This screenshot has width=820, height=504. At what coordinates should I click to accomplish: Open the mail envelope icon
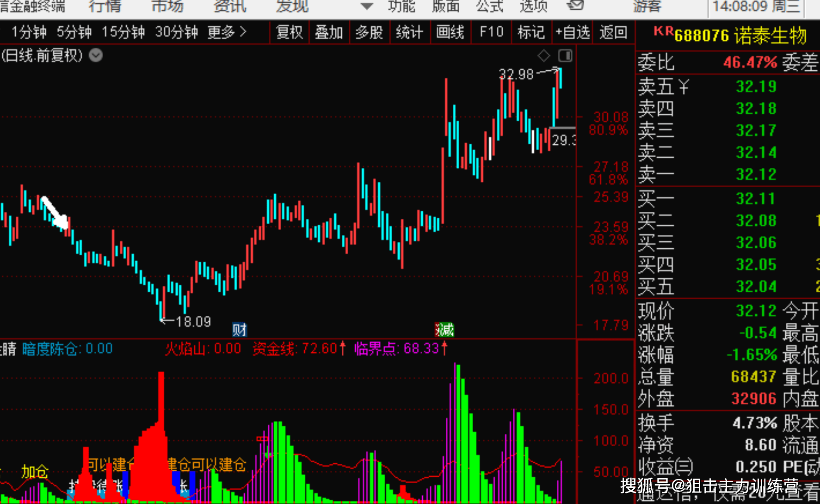click(x=575, y=5)
